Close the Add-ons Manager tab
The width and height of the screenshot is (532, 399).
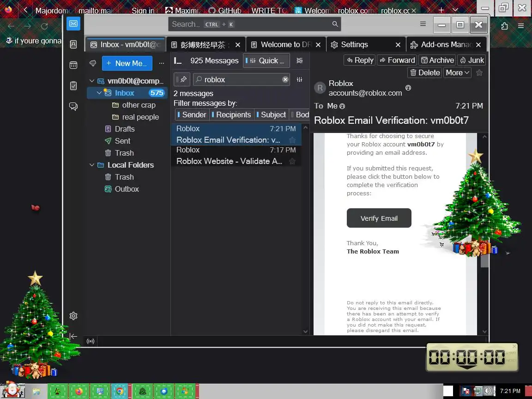pos(478,45)
